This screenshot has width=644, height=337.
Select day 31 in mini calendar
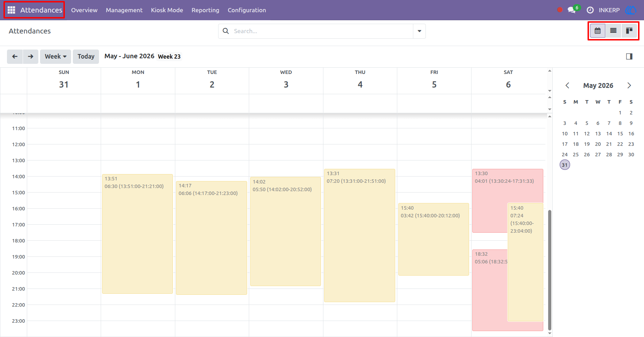point(565,165)
